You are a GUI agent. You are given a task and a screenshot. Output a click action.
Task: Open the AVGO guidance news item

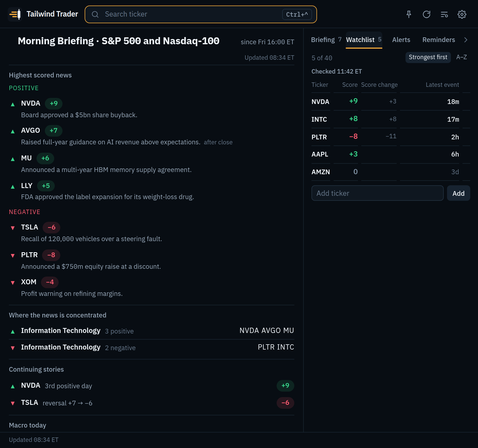point(152,136)
